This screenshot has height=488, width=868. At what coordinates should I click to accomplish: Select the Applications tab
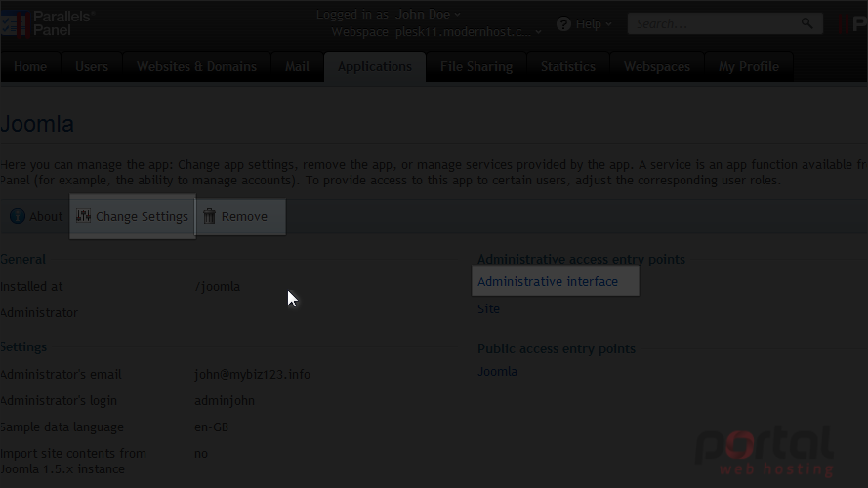pos(375,67)
